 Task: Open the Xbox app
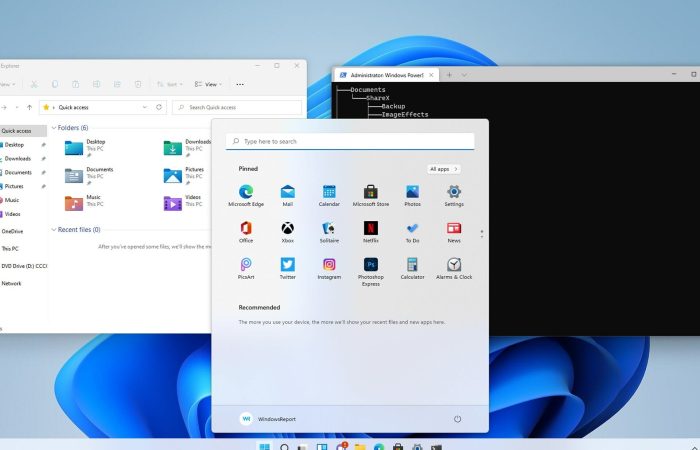click(x=288, y=232)
